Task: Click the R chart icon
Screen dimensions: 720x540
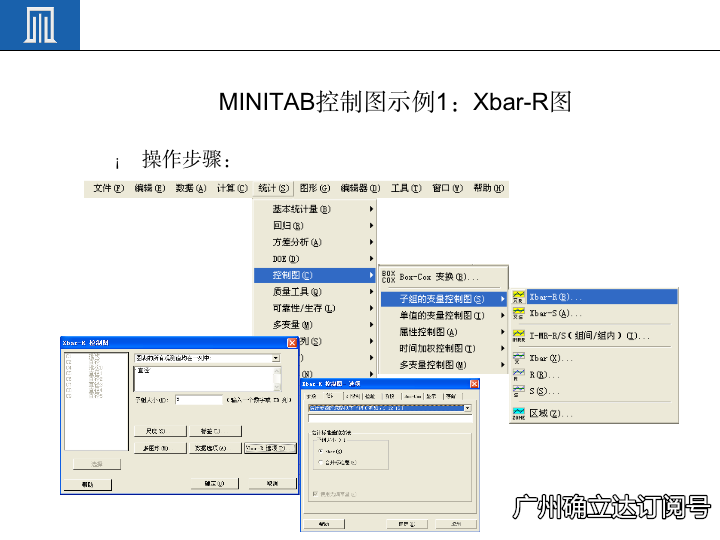Action: coord(518,374)
